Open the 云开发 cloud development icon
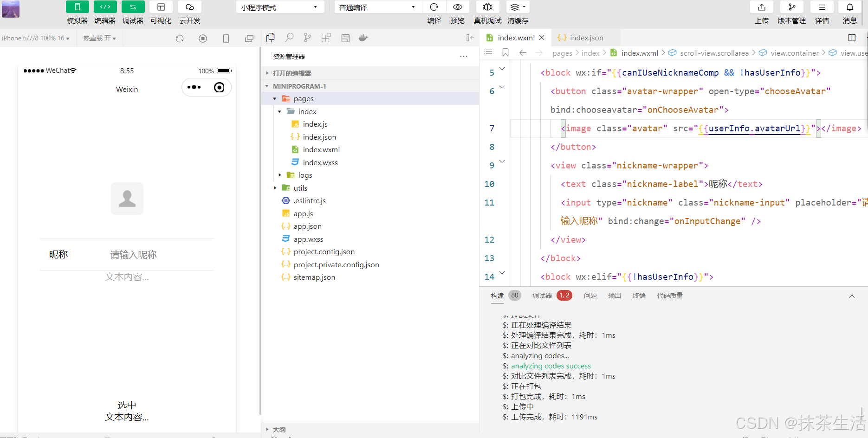The image size is (868, 438). click(x=190, y=7)
